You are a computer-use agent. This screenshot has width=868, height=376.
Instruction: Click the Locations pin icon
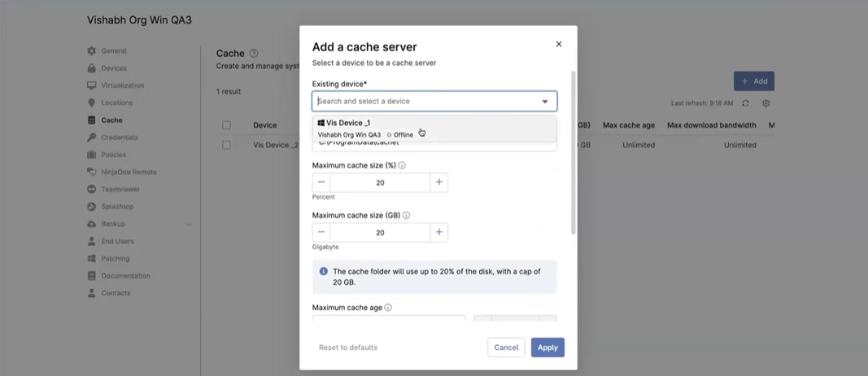pos(91,103)
